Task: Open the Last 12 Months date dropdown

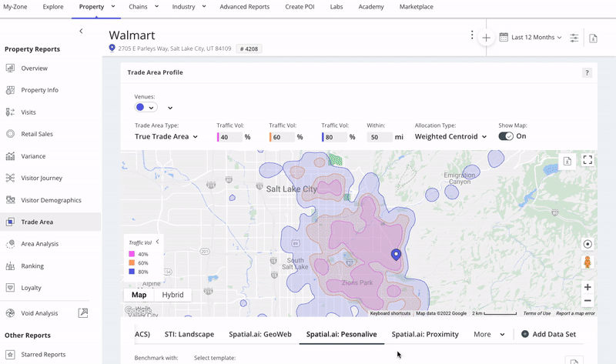Action: pos(536,37)
